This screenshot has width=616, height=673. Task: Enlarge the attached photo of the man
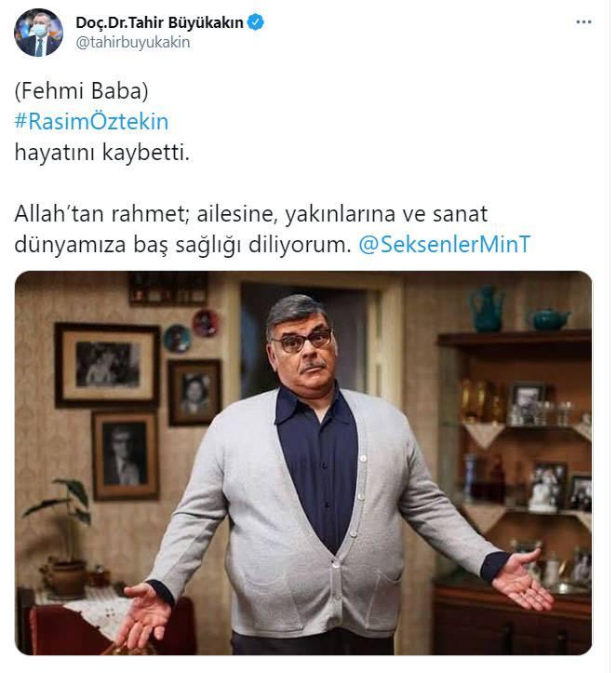point(303,463)
